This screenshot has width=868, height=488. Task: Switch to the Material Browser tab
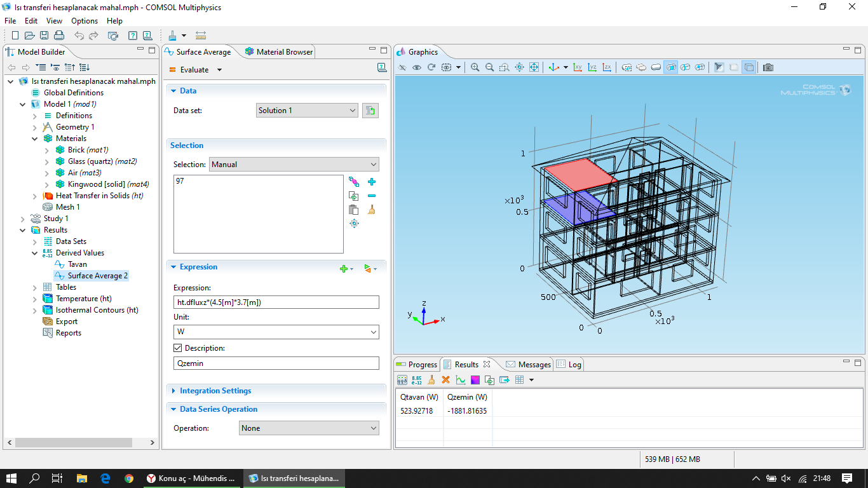point(279,52)
